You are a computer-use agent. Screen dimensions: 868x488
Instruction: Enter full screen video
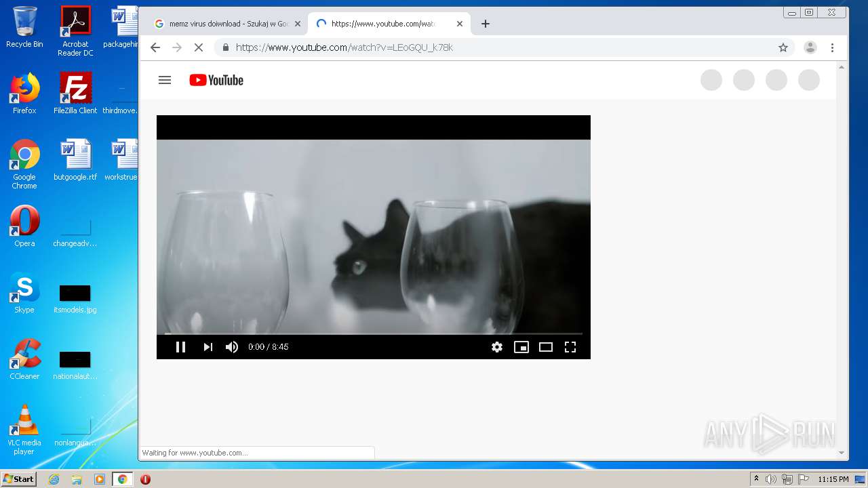click(570, 347)
